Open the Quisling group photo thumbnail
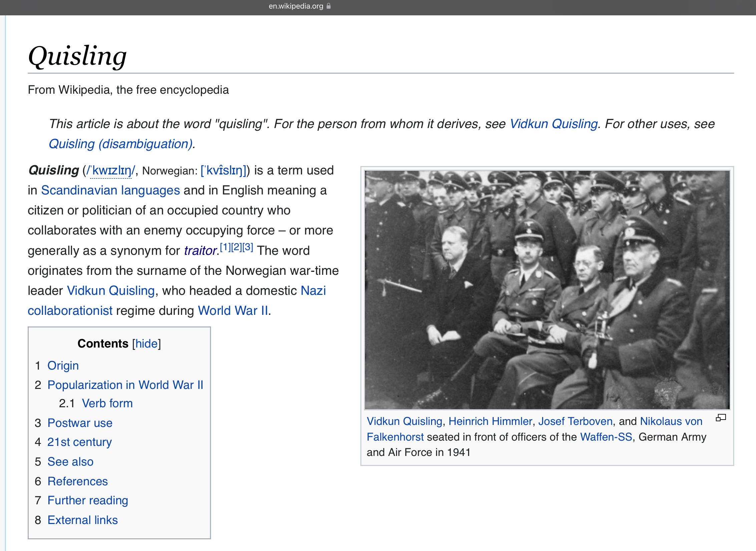 click(x=547, y=290)
